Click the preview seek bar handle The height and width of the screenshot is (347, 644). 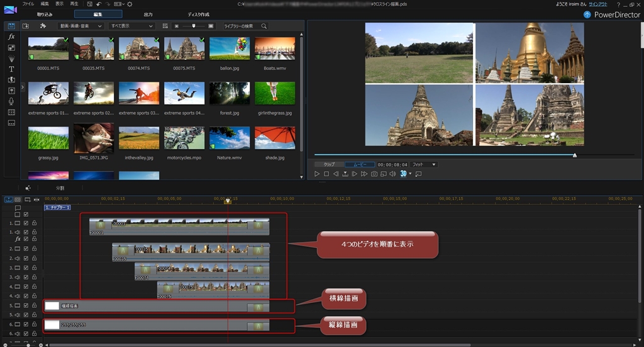(575, 155)
